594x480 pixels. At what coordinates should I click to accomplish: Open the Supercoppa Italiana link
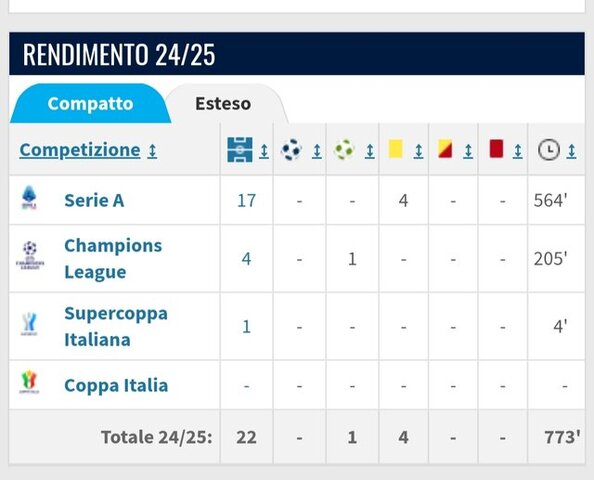pos(116,326)
